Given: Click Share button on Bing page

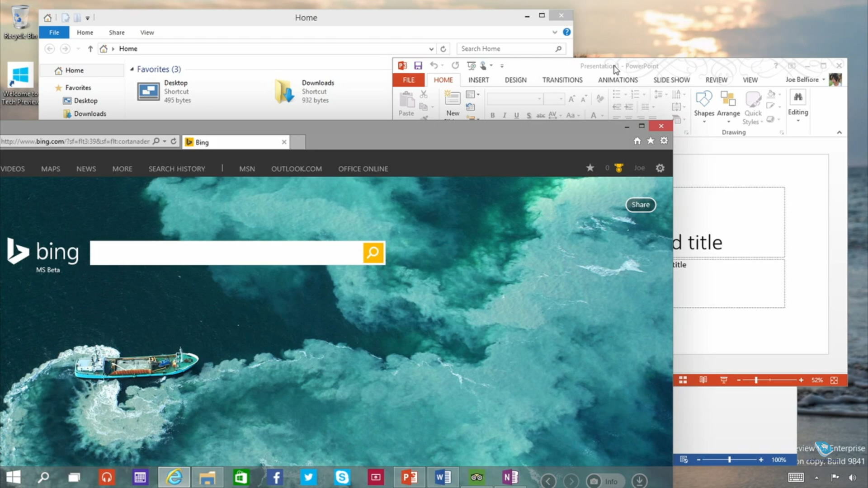Looking at the screenshot, I should pos(641,205).
